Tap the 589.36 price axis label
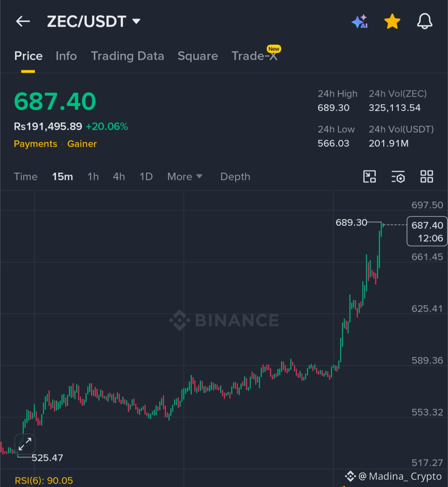The width and height of the screenshot is (448, 487). point(427,361)
